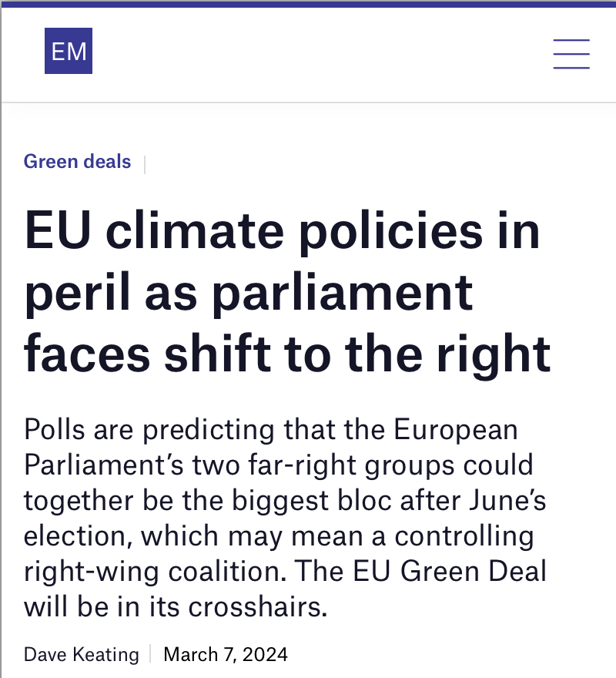The width and height of the screenshot is (616, 678).
Task: Click the separator between author and date
Action: tap(150, 653)
